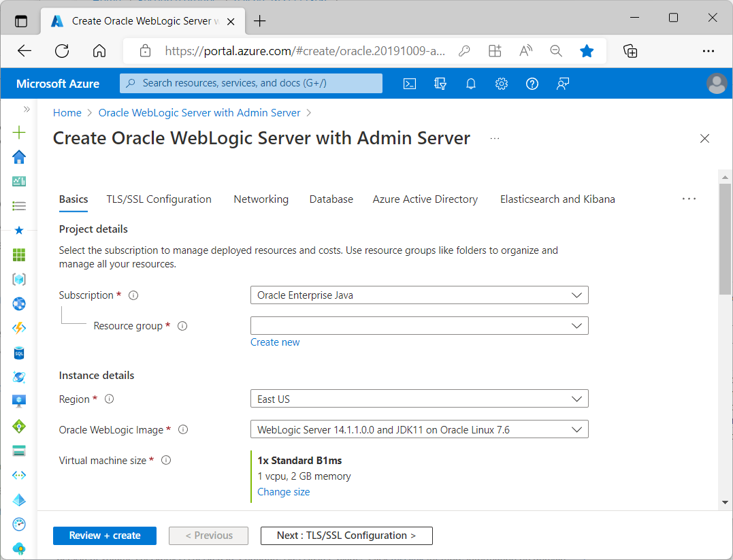Select the Basics tab
This screenshot has height=560, width=733.
[x=74, y=199]
